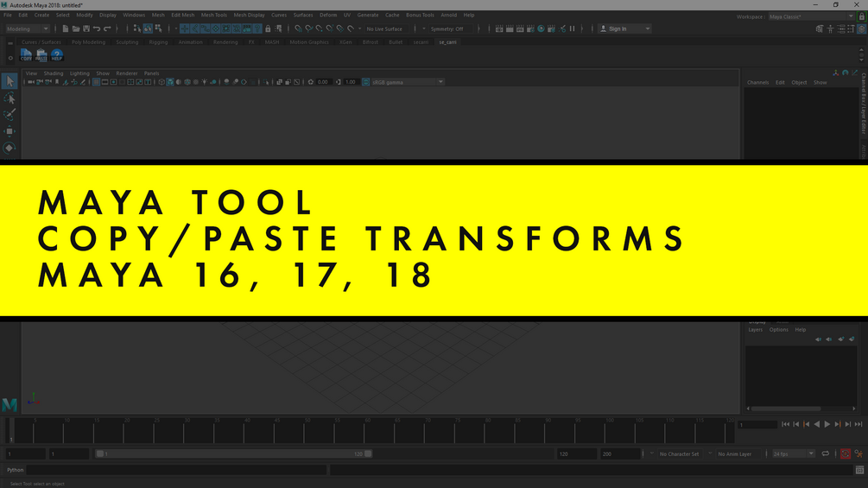
Task: Jump to end of playback range
Action: pyautogui.click(x=858, y=424)
